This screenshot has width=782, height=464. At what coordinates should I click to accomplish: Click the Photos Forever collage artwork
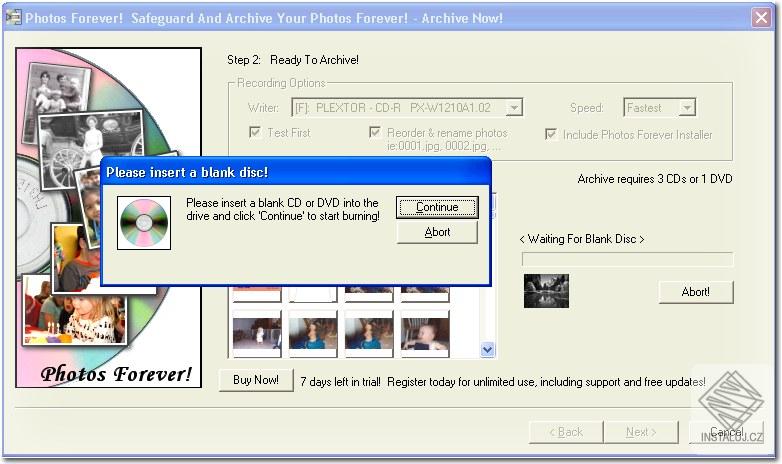[x=109, y=218]
